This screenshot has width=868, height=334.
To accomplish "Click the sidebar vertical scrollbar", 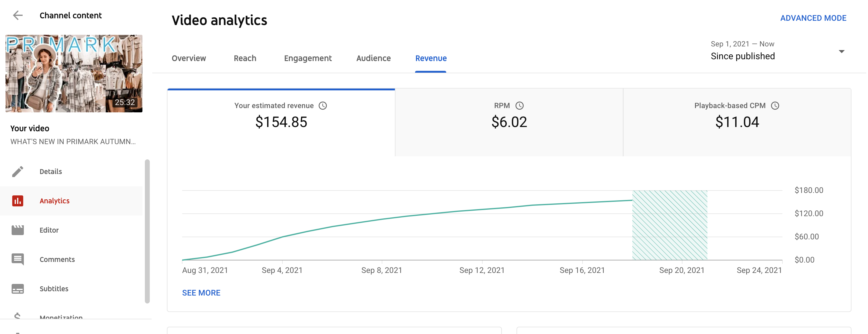I will [147, 231].
